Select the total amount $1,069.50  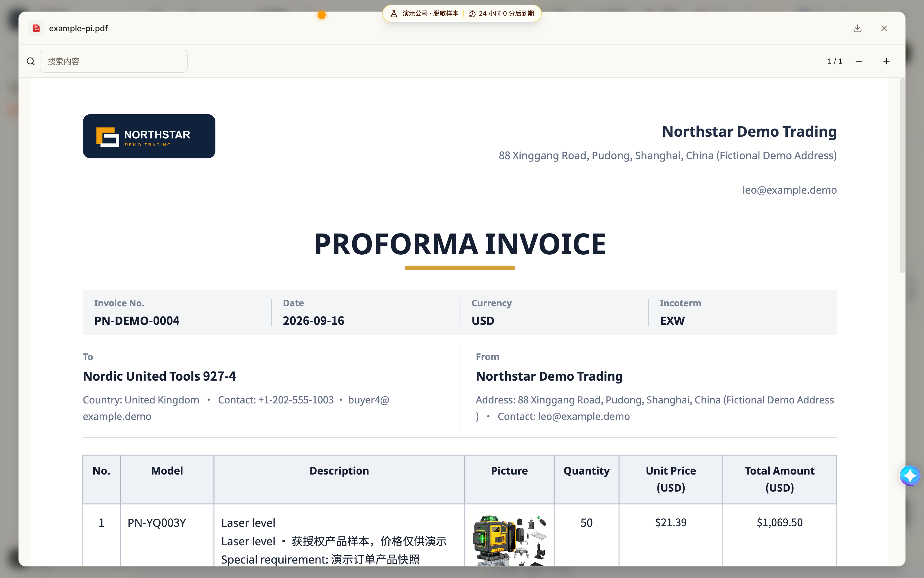pos(780,522)
